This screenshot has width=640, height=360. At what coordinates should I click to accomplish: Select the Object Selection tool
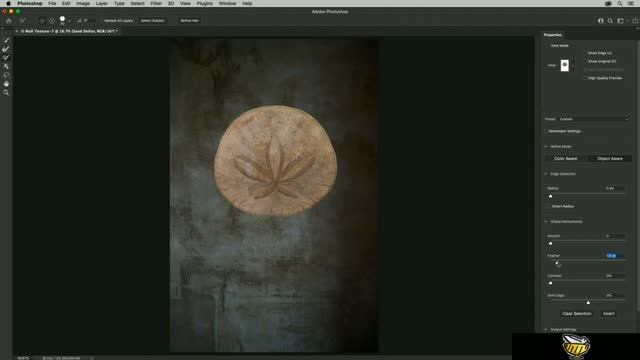[x=6, y=66]
